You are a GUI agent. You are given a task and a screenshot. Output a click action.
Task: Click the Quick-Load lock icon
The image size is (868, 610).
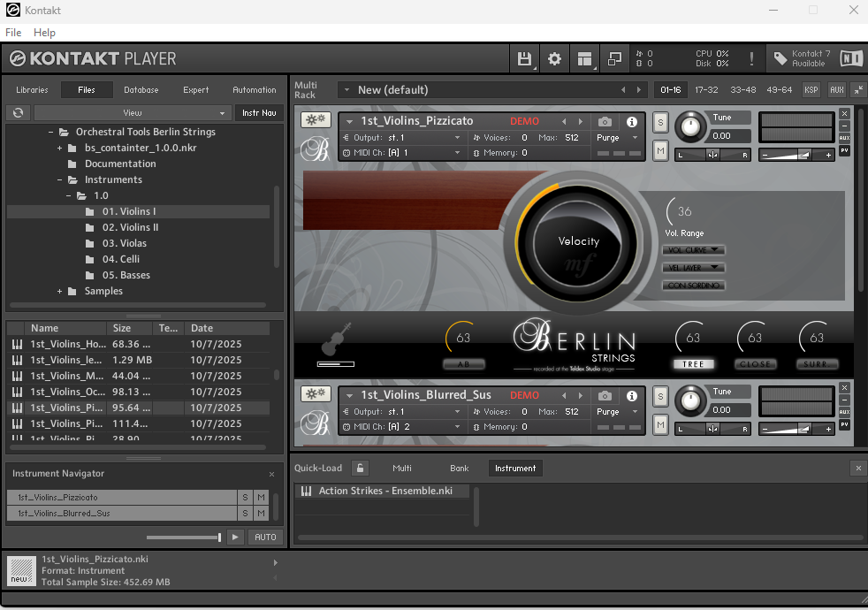click(x=360, y=468)
